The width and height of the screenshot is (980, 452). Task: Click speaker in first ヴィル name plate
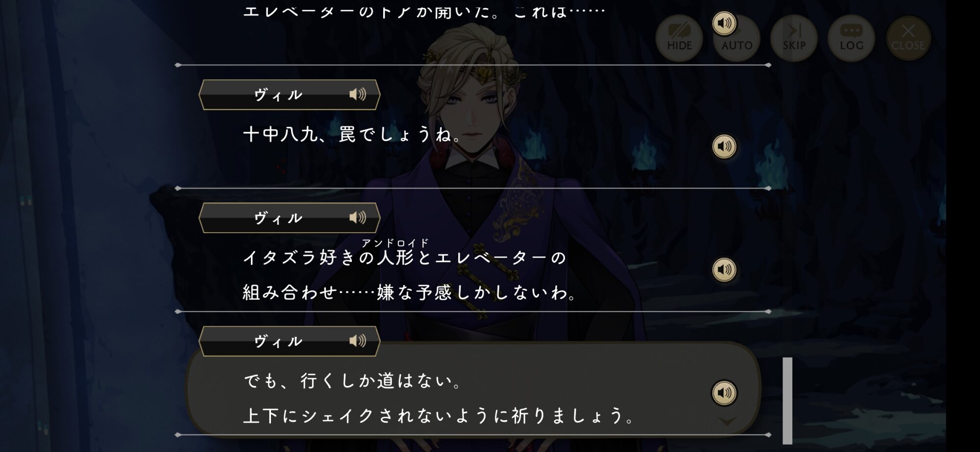(358, 94)
